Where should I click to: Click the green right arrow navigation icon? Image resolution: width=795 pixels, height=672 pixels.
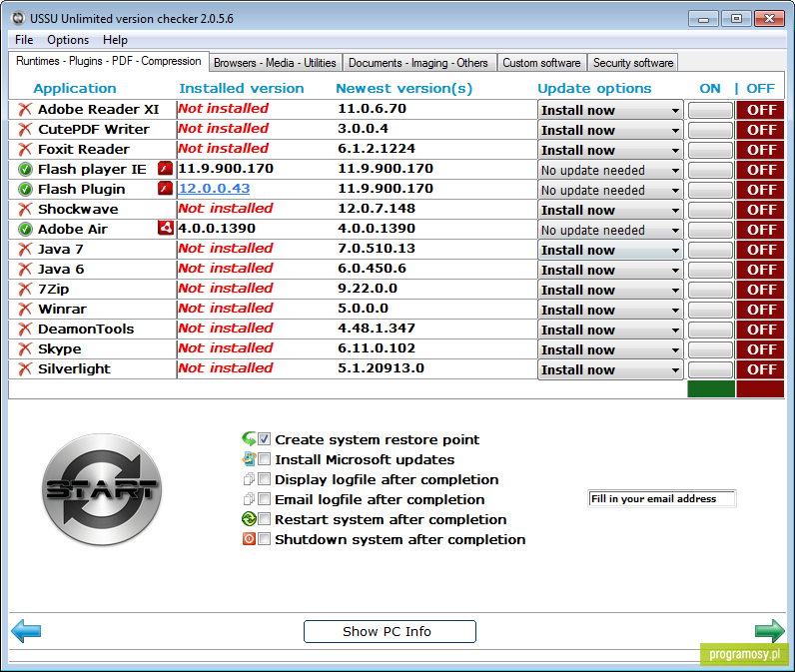click(770, 631)
